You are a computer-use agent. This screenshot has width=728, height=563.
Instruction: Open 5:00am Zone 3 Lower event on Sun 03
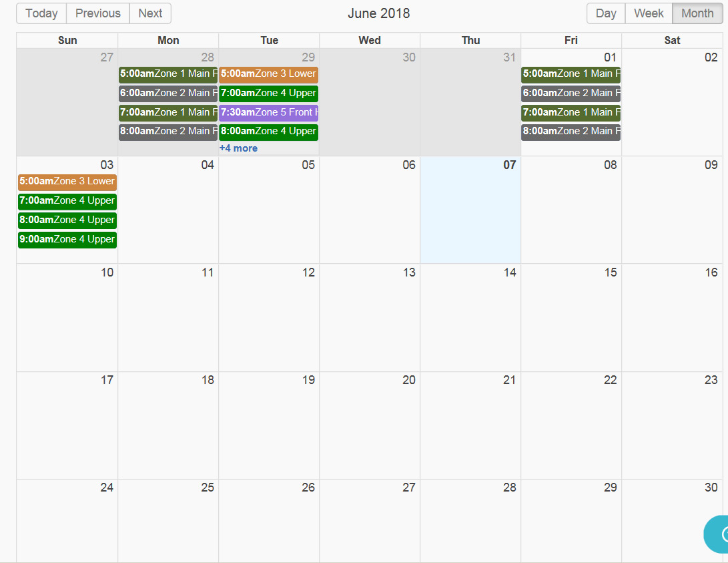click(67, 182)
